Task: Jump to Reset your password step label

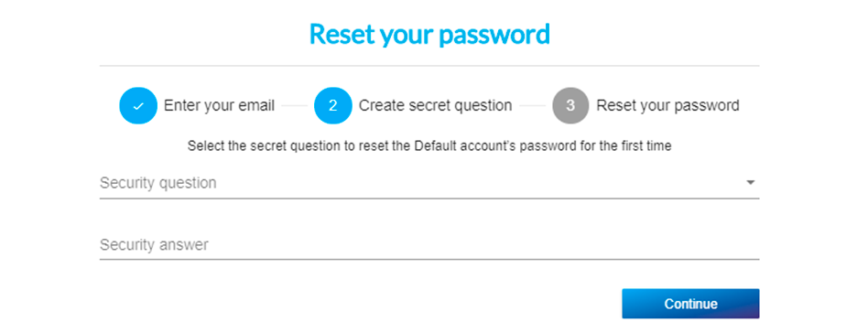Action: click(x=667, y=105)
